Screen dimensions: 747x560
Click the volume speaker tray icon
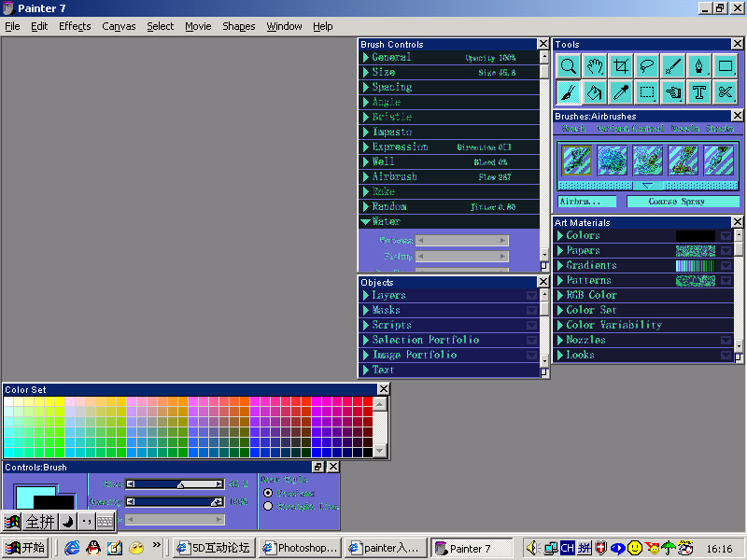pos(532,548)
